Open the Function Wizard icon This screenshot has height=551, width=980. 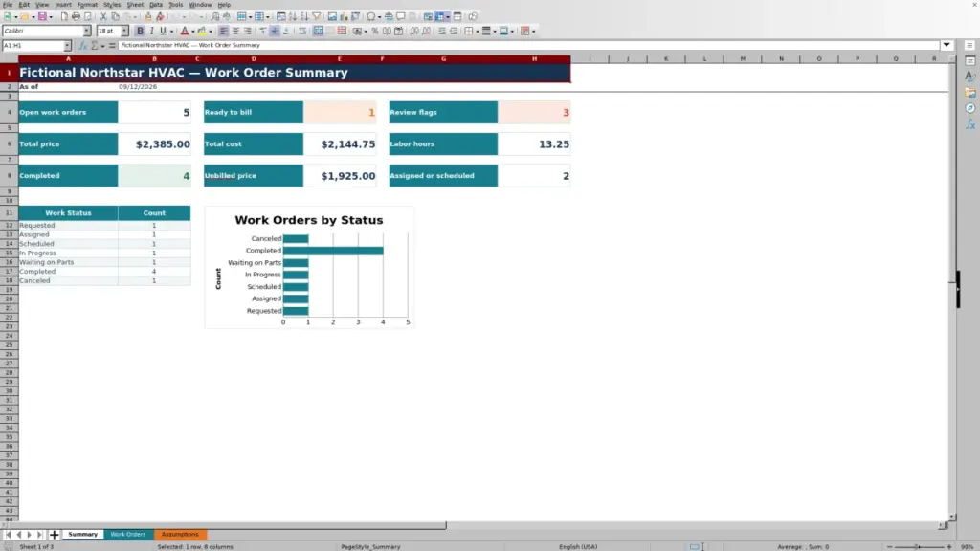tap(83, 45)
